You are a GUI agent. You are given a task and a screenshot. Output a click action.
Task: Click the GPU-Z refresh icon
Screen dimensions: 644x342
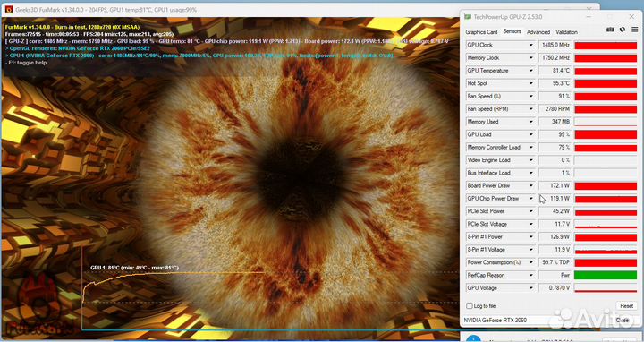coord(623,30)
